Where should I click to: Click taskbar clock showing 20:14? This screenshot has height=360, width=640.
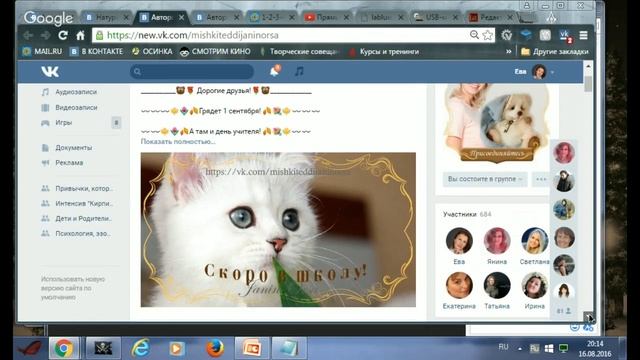595,343
